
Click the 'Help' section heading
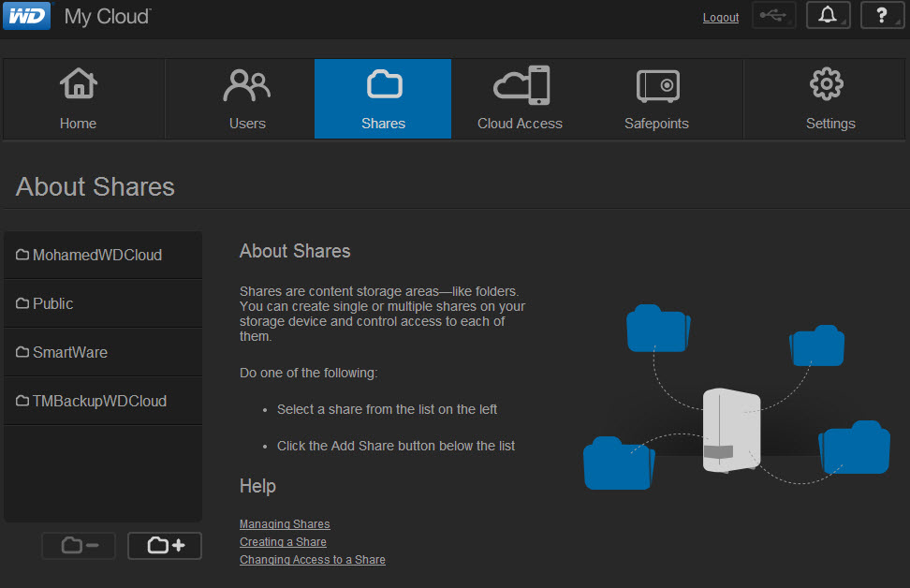pyautogui.click(x=257, y=486)
